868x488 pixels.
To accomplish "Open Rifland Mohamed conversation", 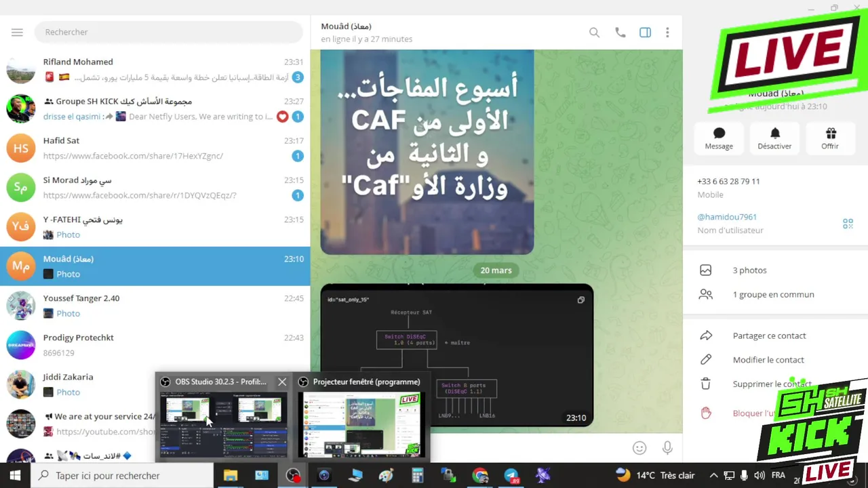I will point(155,69).
